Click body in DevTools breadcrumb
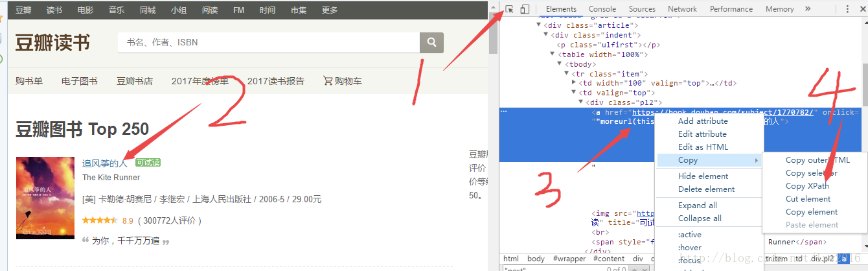This screenshot has width=868, height=271. (536, 259)
